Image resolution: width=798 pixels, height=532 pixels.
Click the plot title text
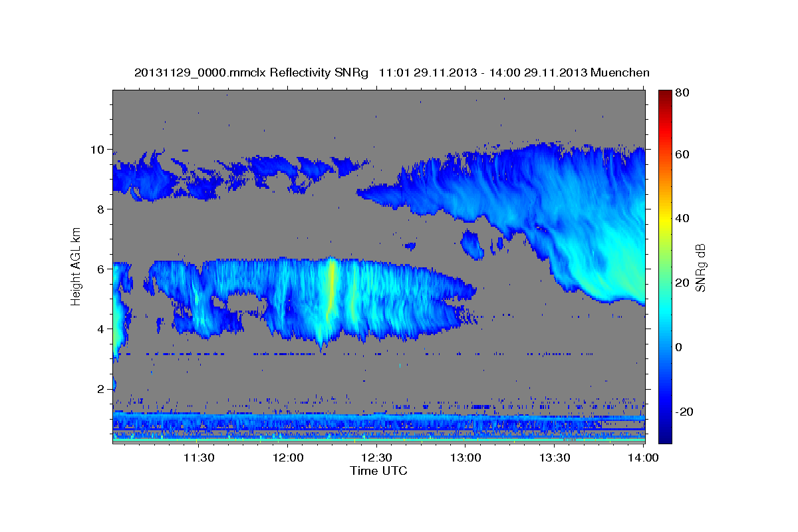tap(392, 73)
